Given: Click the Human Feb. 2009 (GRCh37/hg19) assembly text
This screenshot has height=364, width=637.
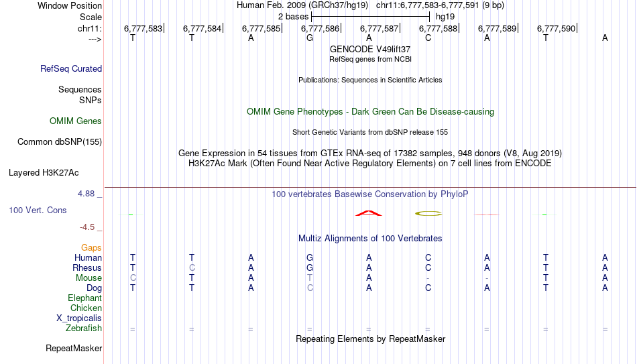Looking at the screenshot, I should (302, 5).
